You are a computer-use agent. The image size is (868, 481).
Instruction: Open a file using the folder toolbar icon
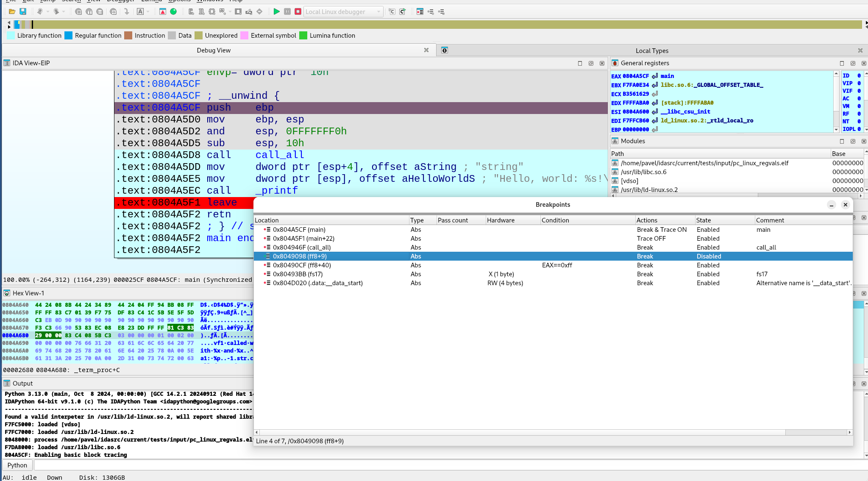12,11
